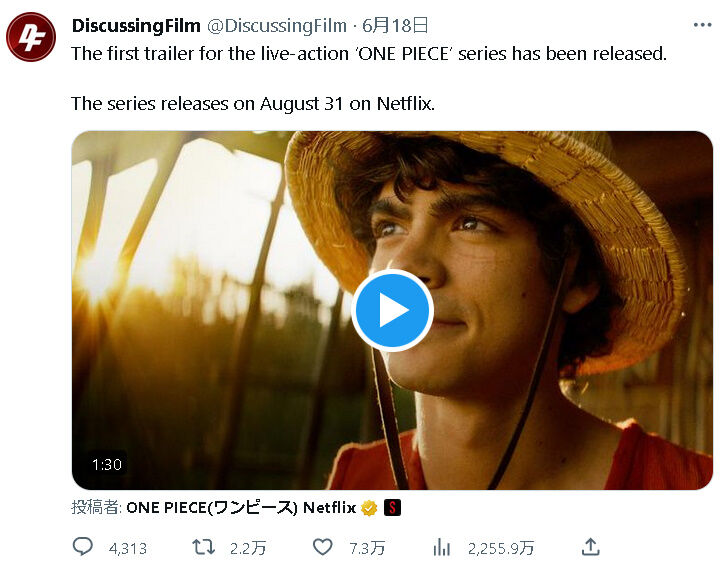Click the 2.2万 retweet count
The height and width of the screenshot is (566, 727).
pos(247,548)
